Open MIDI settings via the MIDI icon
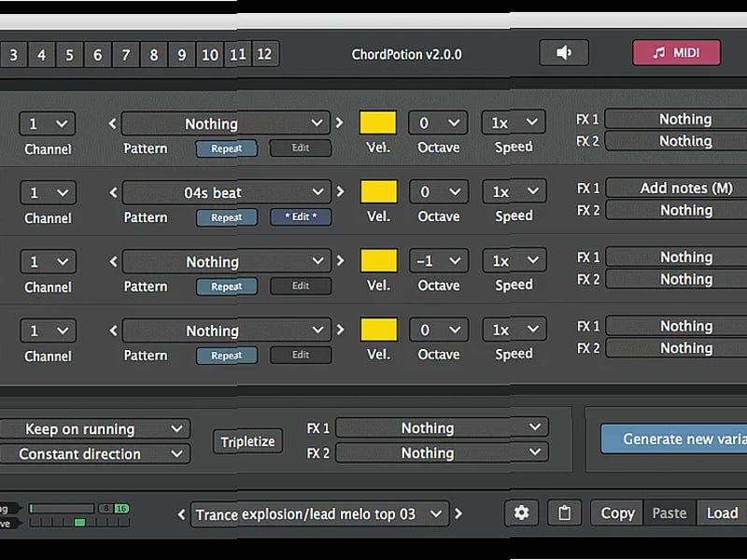Image resolution: width=747 pixels, height=560 pixels. click(x=676, y=52)
